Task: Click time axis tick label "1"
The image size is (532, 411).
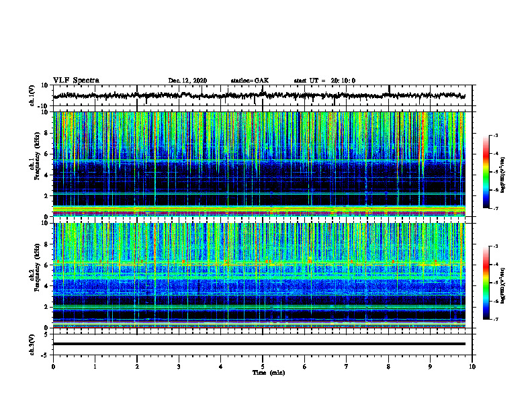Action: [95, 367]
